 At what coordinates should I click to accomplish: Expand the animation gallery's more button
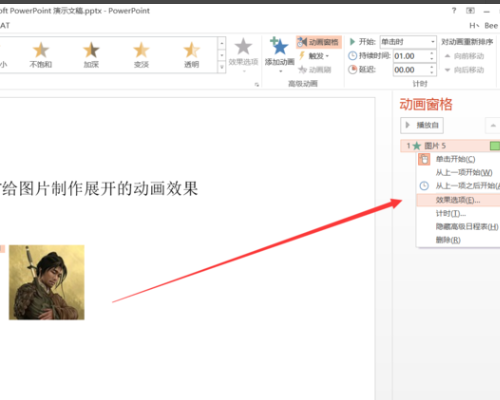point(222,67)
